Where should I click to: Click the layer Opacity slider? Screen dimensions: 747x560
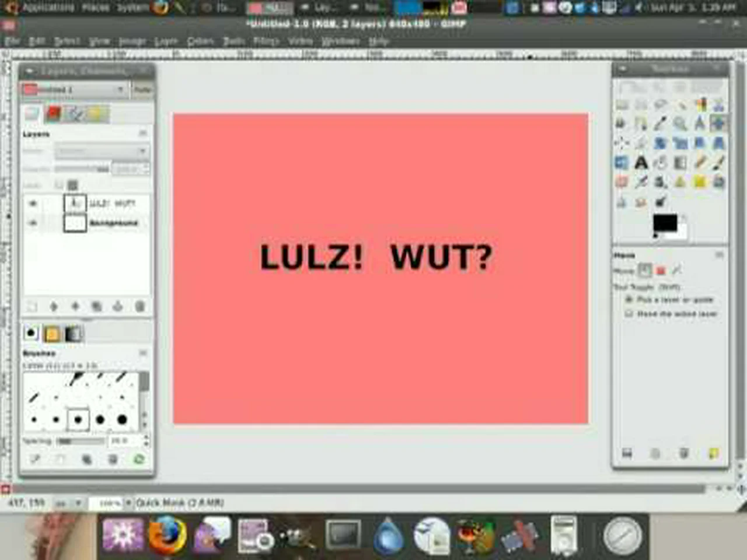point(82,169)
